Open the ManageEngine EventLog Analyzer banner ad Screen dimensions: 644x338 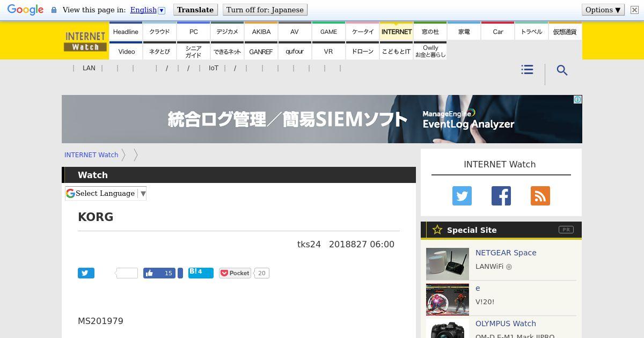[x=322, y=119]
